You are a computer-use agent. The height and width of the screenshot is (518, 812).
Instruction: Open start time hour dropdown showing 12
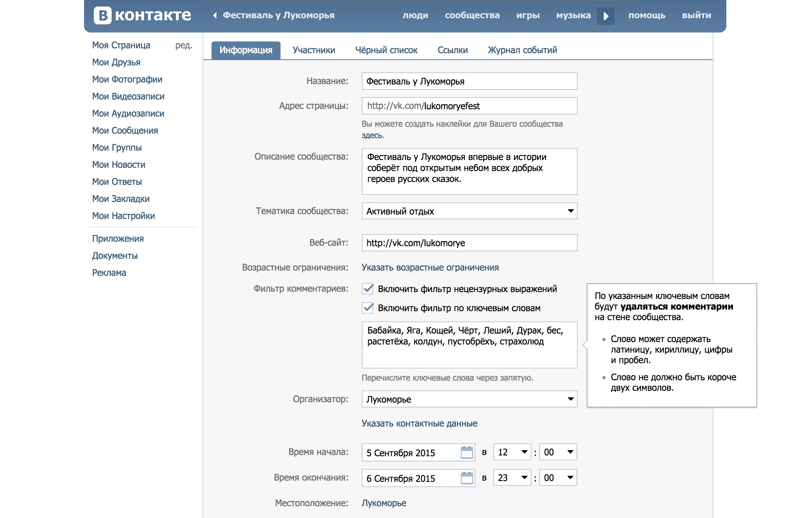point(512,452)
